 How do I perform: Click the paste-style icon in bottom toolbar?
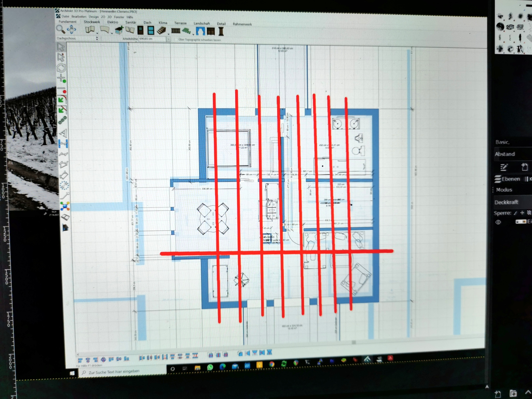click(x=240, y=353)
